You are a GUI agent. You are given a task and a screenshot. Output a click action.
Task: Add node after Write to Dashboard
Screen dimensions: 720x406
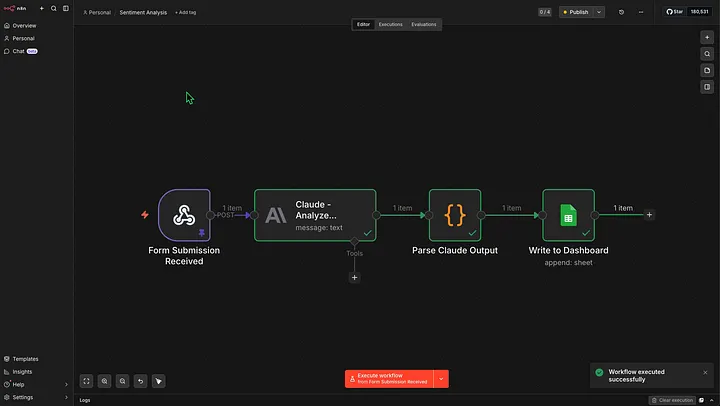(649, 214)
